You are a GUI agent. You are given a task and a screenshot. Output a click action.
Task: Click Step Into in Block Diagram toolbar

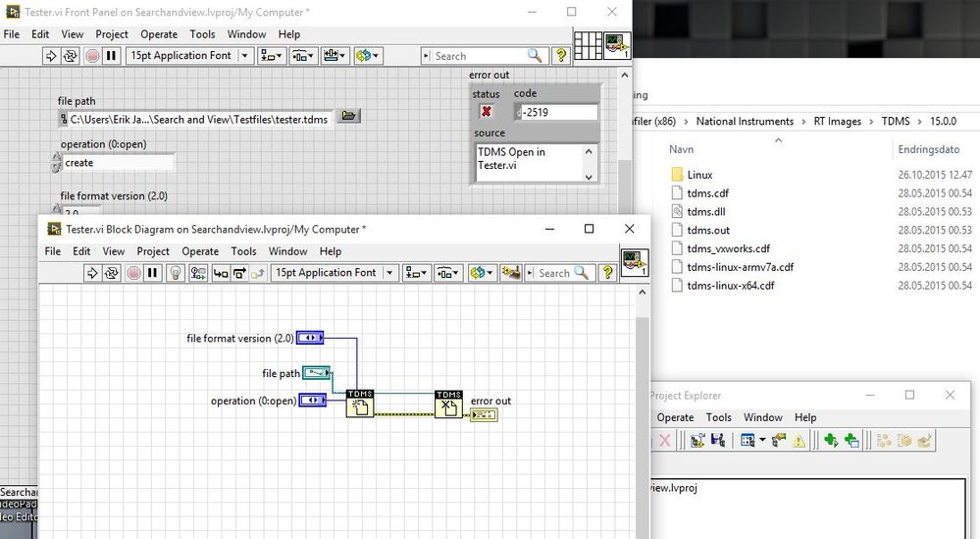pyautogui.click(x=221, y=273)
